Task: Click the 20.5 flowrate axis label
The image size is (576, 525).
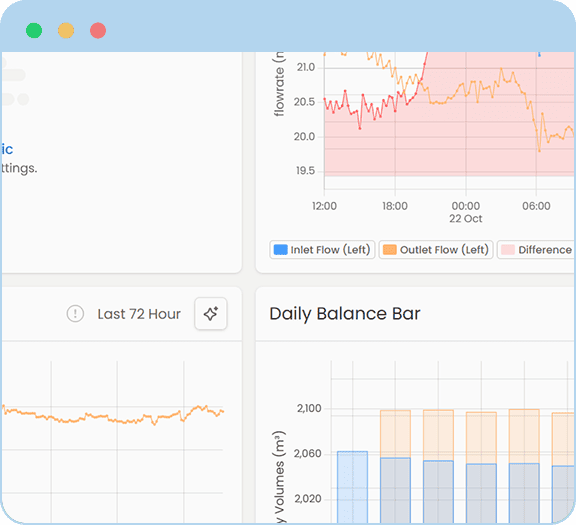Action: tap(305, 102)
